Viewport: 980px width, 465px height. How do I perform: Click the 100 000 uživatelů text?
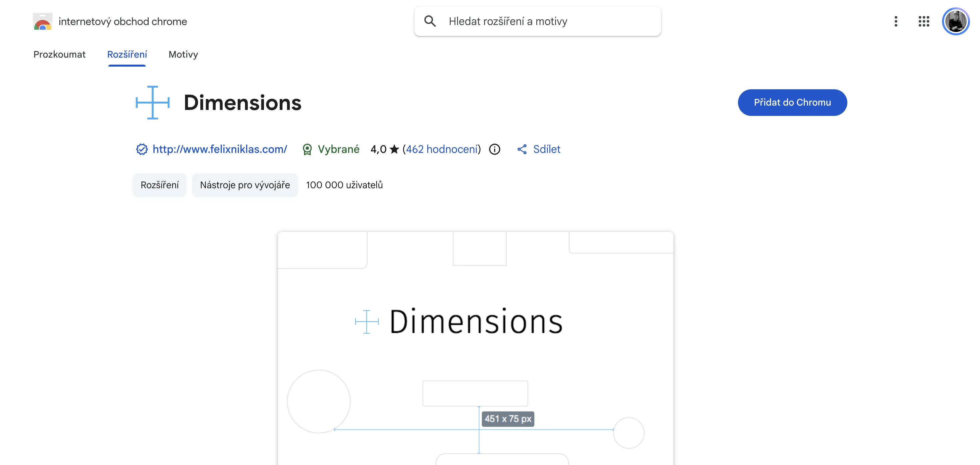point(344,185)
